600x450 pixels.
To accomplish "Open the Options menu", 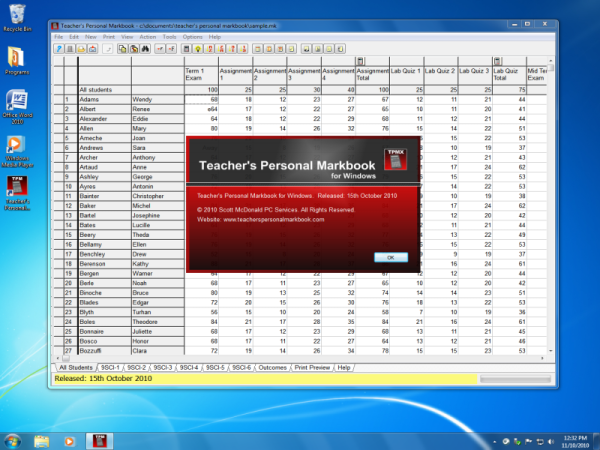I will coord(192,37).
